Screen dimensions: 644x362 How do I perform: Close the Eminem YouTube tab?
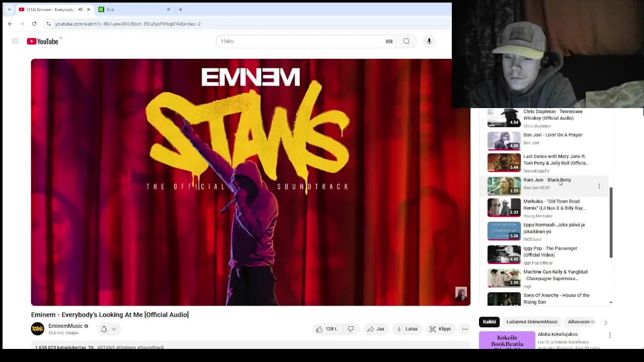(89, 10)
